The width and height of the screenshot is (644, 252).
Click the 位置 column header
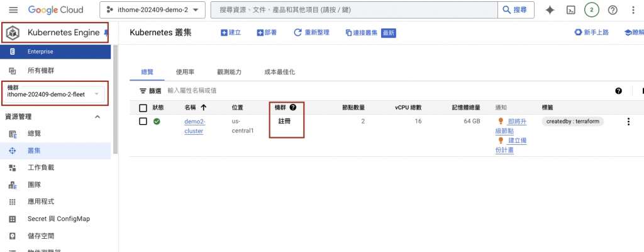click(x=237, y=108)
